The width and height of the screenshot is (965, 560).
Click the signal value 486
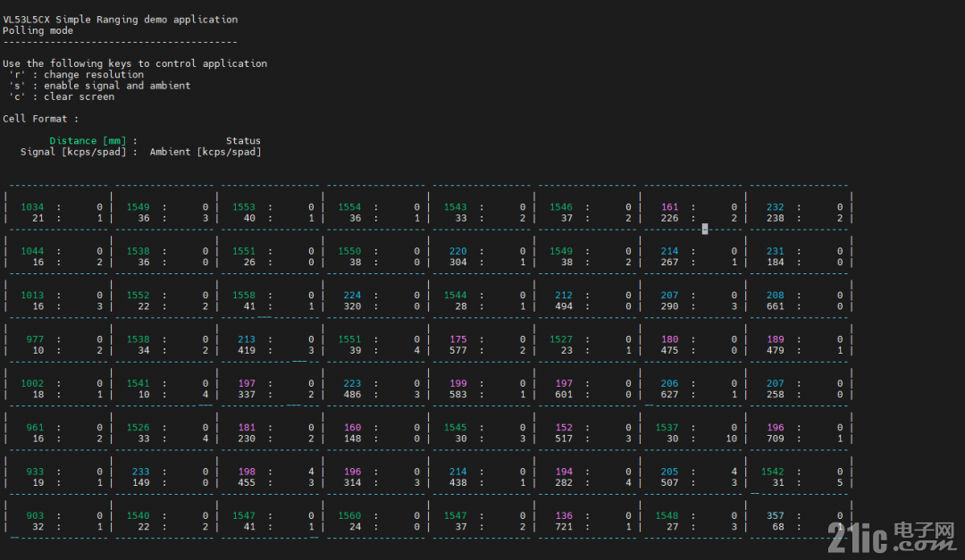click(x=352, y=396)
